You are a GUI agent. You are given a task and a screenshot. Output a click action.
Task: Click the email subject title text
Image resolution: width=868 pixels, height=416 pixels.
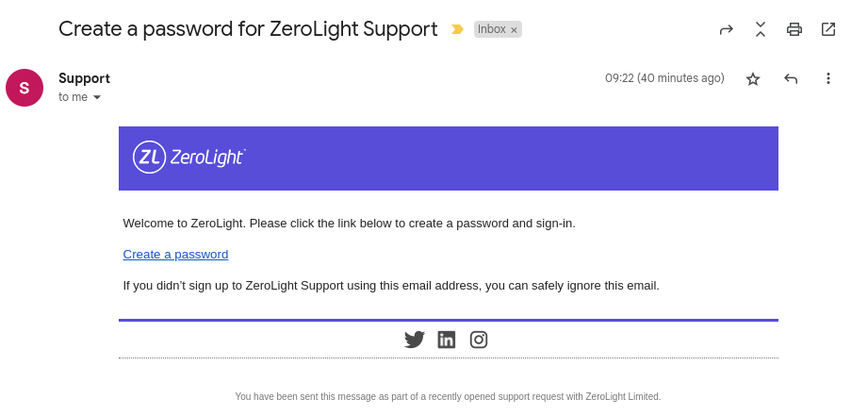(248, 29)
